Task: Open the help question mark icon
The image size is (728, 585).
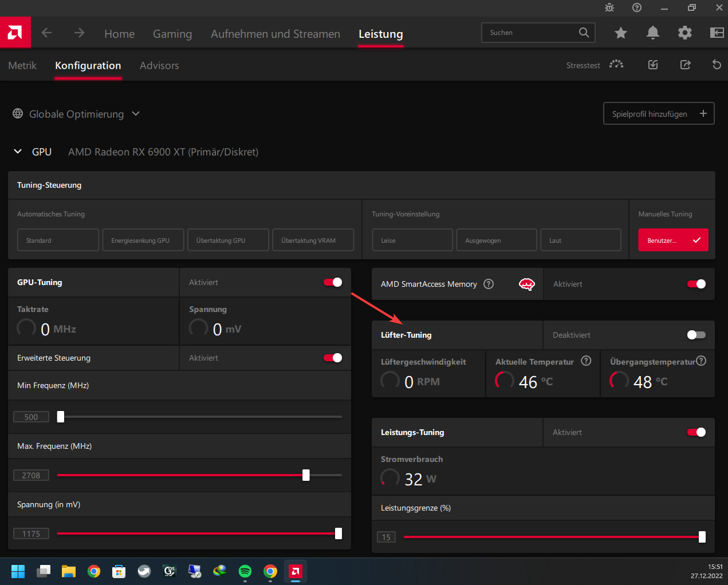Action: click(637, 7)
